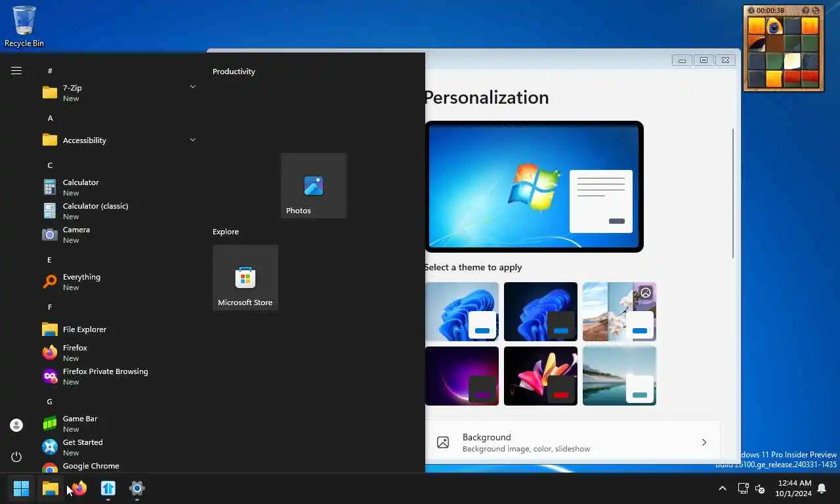This screenshot has height=504, width=840.
Task: Launch Firefox from the app list
Action: [118, 352]
